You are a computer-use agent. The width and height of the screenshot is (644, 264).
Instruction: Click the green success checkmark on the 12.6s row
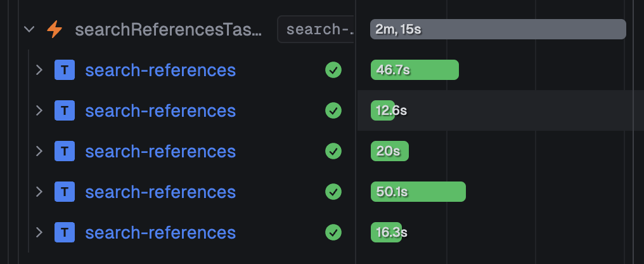[x=333, y=110]
